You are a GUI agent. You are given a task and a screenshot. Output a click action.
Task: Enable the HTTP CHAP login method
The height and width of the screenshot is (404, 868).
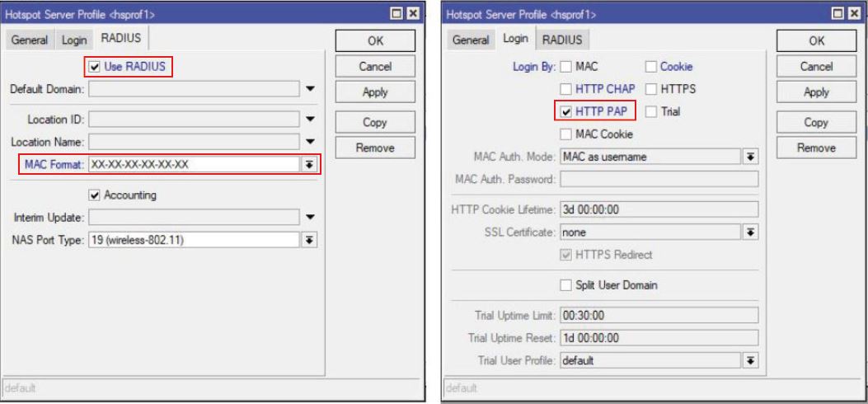pos(566,88)
